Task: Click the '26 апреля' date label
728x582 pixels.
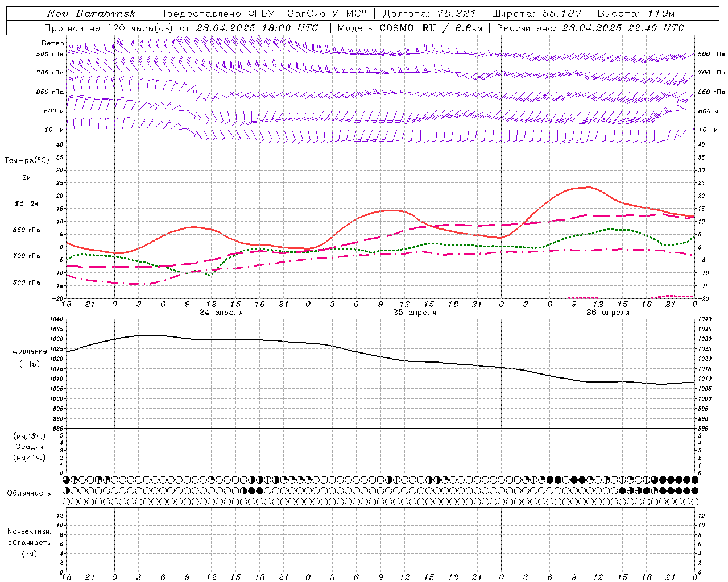Action: pyautogui.click(x=608, y=313)
